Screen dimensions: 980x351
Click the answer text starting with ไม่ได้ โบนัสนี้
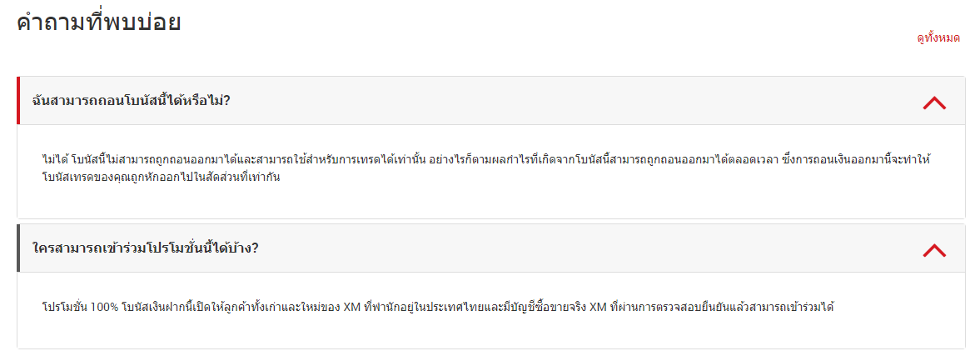pos(250,158)
